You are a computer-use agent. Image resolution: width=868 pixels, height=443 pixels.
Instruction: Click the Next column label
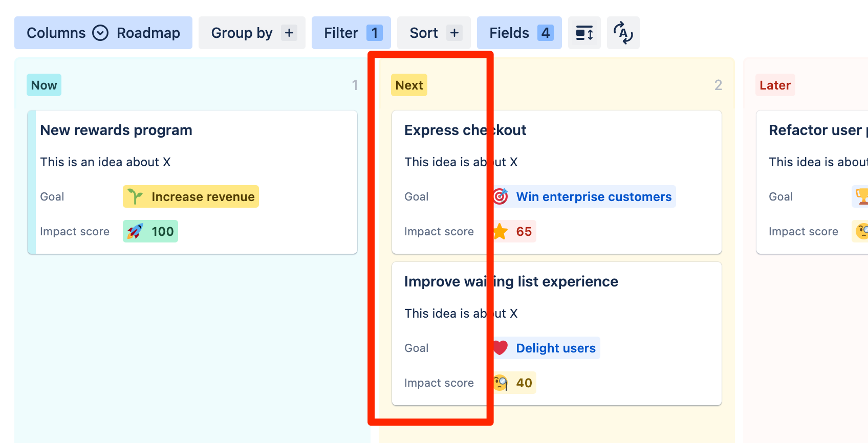click(x=409, y=85)
